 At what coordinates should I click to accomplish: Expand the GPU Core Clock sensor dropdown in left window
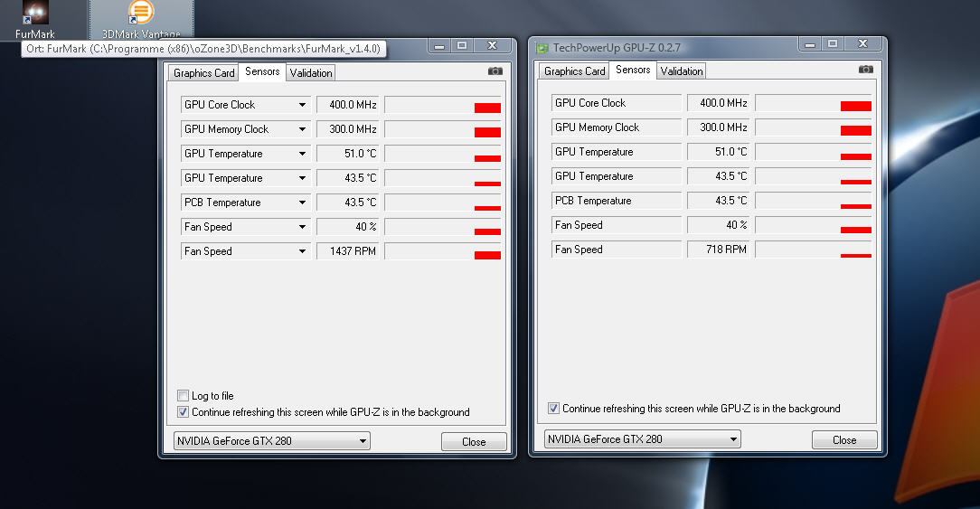click(x=302, y=105)
